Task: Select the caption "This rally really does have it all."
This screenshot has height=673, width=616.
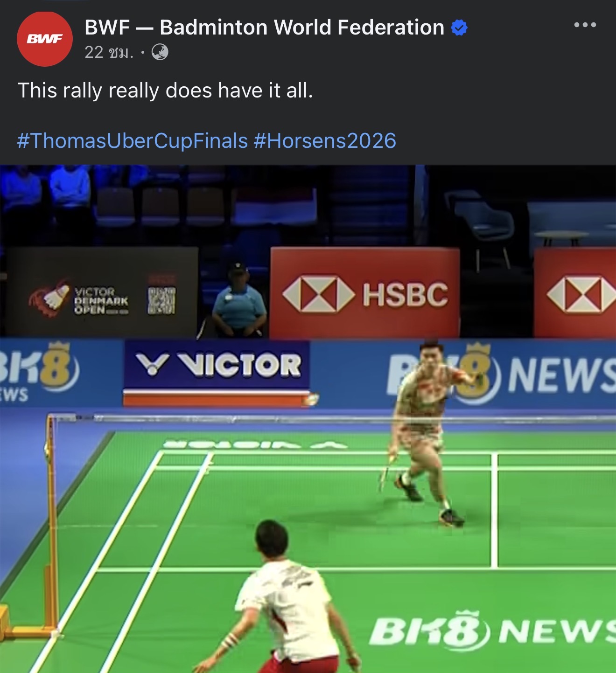Action: [x=165, y=90]
